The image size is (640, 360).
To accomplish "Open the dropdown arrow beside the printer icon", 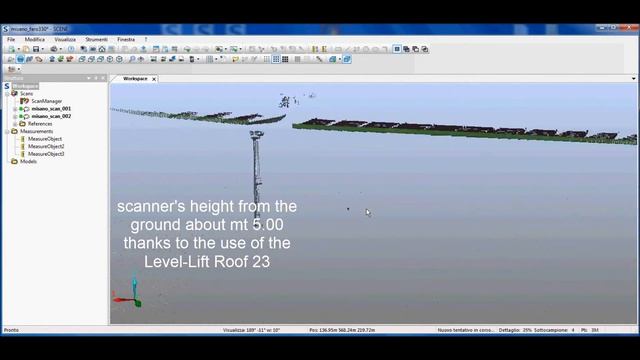I will (x=61, y=49).
